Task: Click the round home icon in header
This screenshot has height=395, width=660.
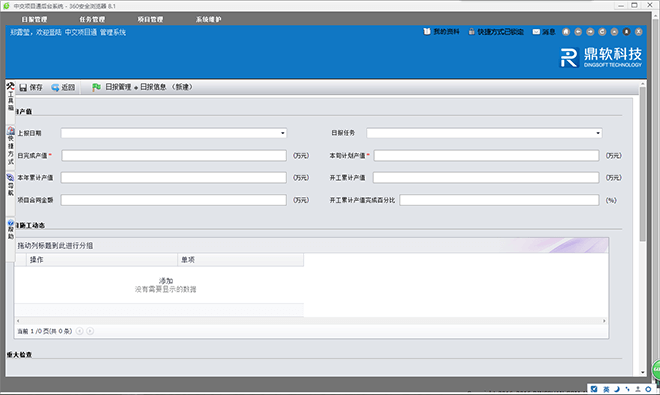Action: tap(566, 32)
